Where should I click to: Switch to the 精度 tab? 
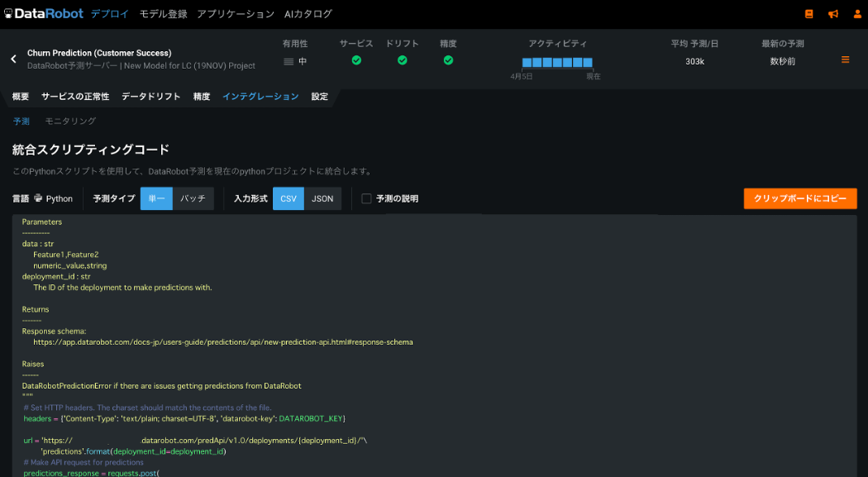click(x=202, y=96)
